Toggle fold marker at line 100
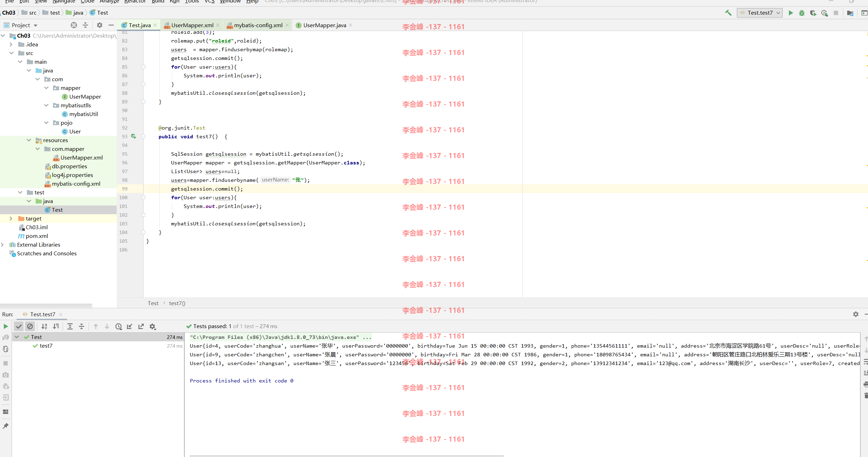This screenshot has height=457, width=868. [143, 197]
